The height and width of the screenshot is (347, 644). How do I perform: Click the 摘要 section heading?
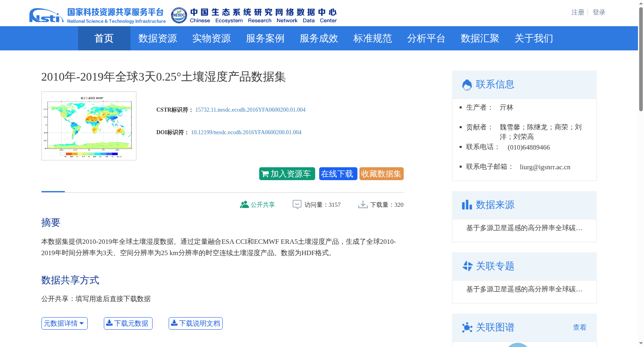coord(51,222)
